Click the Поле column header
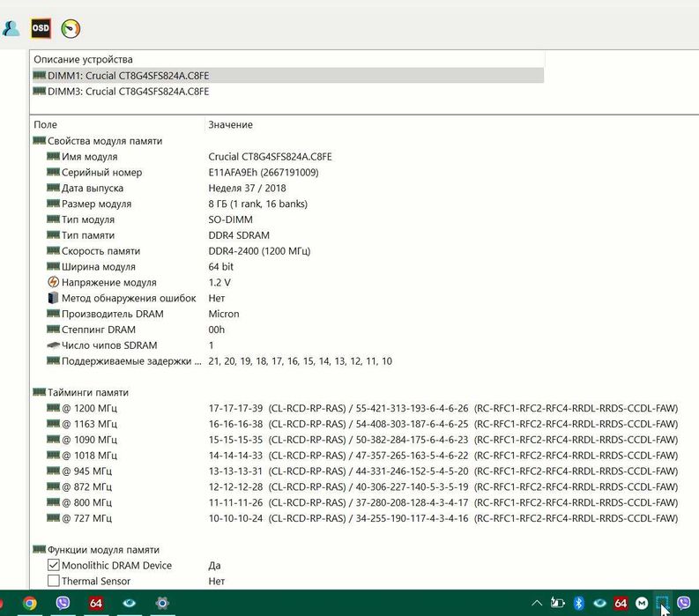Image resolution: width=699 pixels, height=616 pixels. tap(46, 125)
